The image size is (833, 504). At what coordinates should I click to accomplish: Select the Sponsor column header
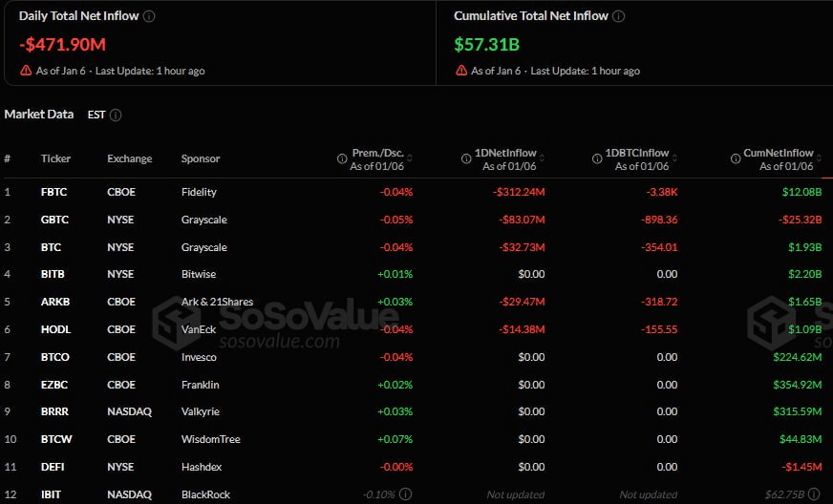tap(201, 158)
